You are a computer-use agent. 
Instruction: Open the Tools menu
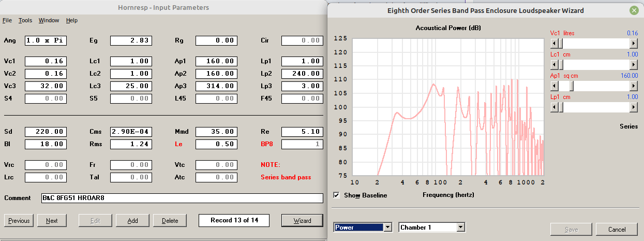click(x=25, y=21)
